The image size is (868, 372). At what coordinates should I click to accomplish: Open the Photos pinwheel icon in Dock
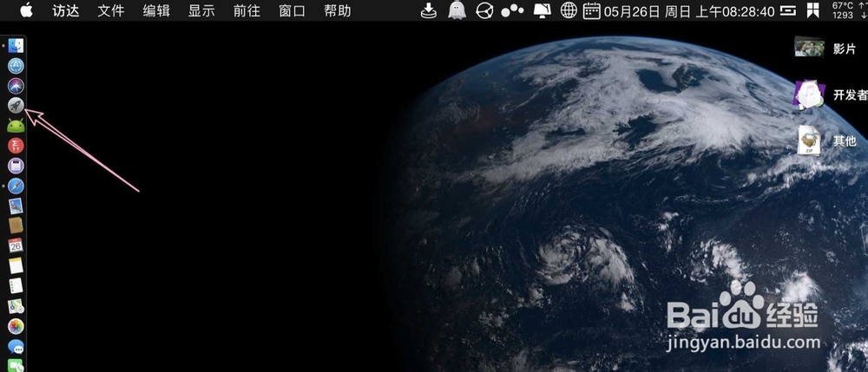point(16,326)
